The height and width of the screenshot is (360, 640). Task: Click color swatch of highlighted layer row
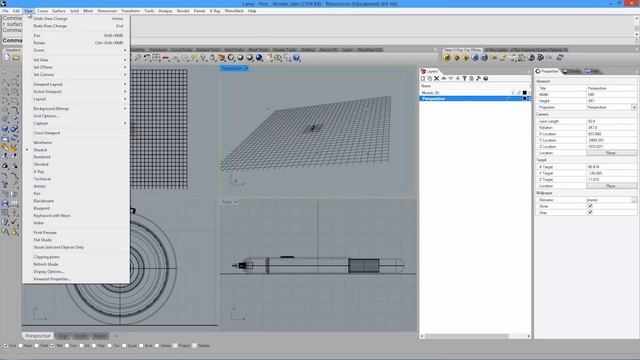(525, 99)
